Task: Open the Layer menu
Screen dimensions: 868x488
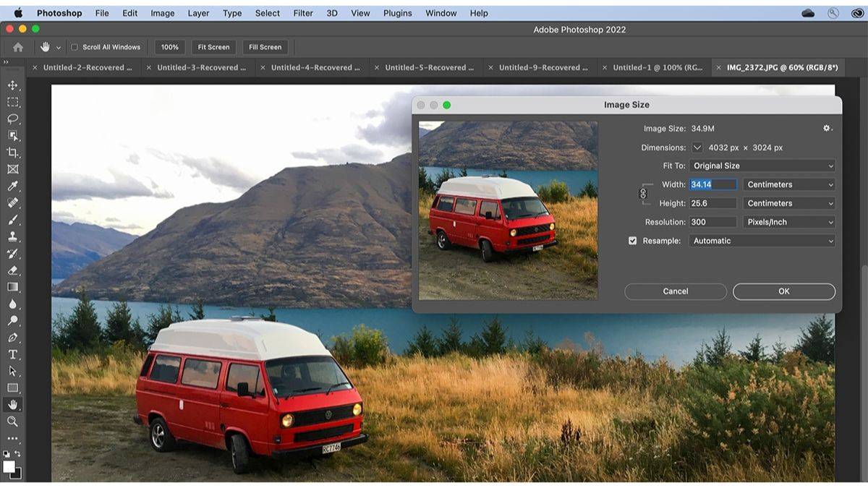Action: tap(198, 13)
